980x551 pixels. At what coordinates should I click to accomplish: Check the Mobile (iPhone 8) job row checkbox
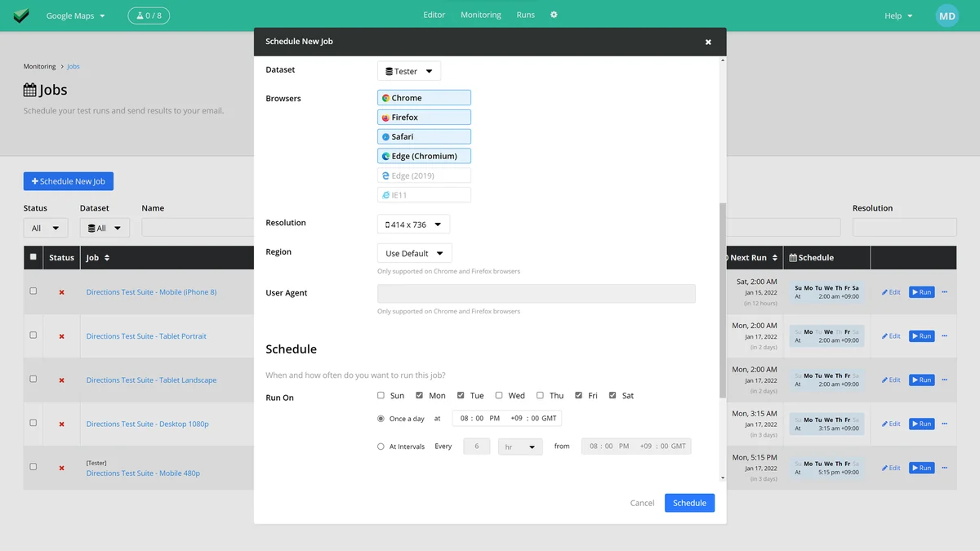coord(33,291)
